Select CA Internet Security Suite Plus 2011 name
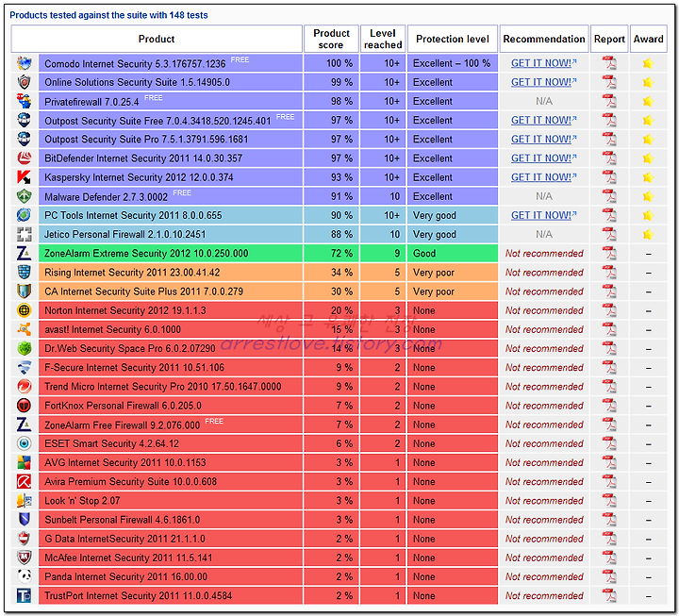Image resolution: width=679 pixels, height=616 pixels. coord(143,291)
